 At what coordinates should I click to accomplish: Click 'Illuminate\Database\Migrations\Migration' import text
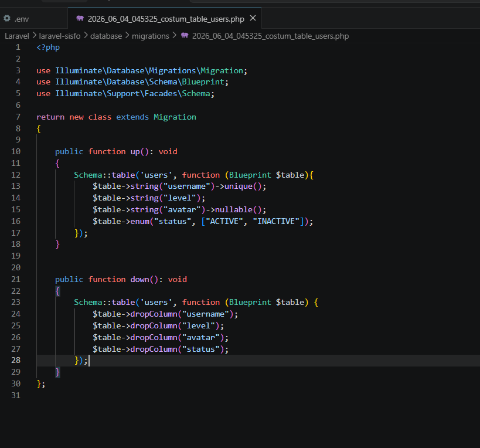click(149, 71)
